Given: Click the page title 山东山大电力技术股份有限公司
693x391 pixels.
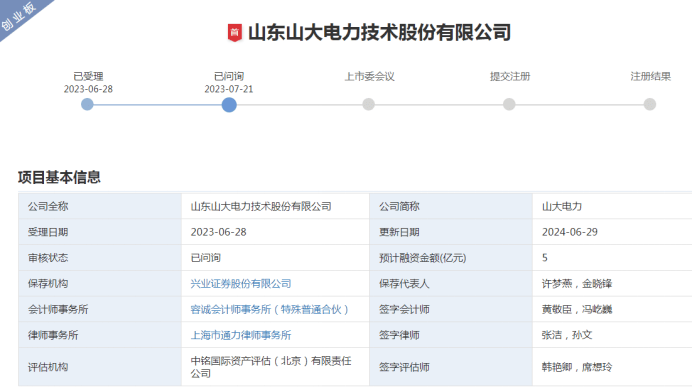Looking at the screenshot, I should (x=379, y=33).
